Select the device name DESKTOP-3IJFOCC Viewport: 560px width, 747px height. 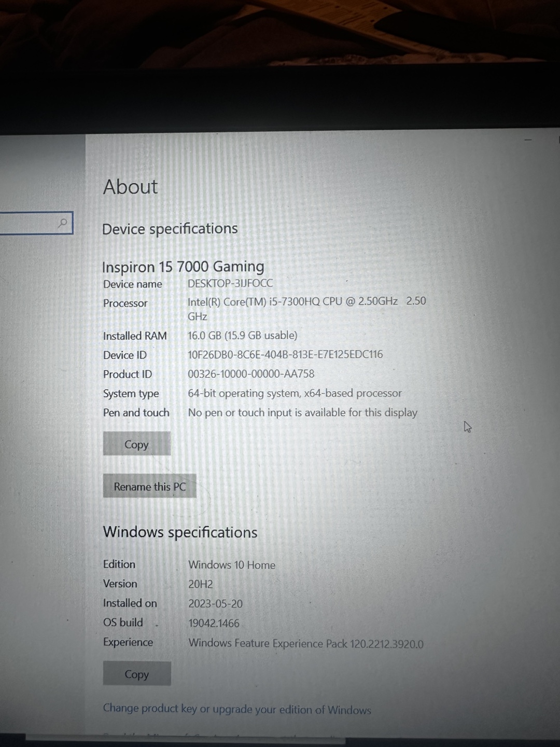(x=230, y=283)
